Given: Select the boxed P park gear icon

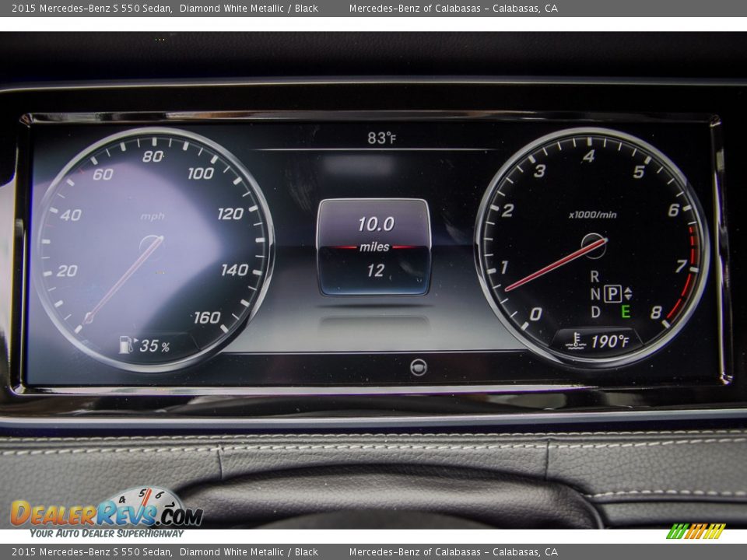Looking at the screenshot, I should tap(612, 292).
